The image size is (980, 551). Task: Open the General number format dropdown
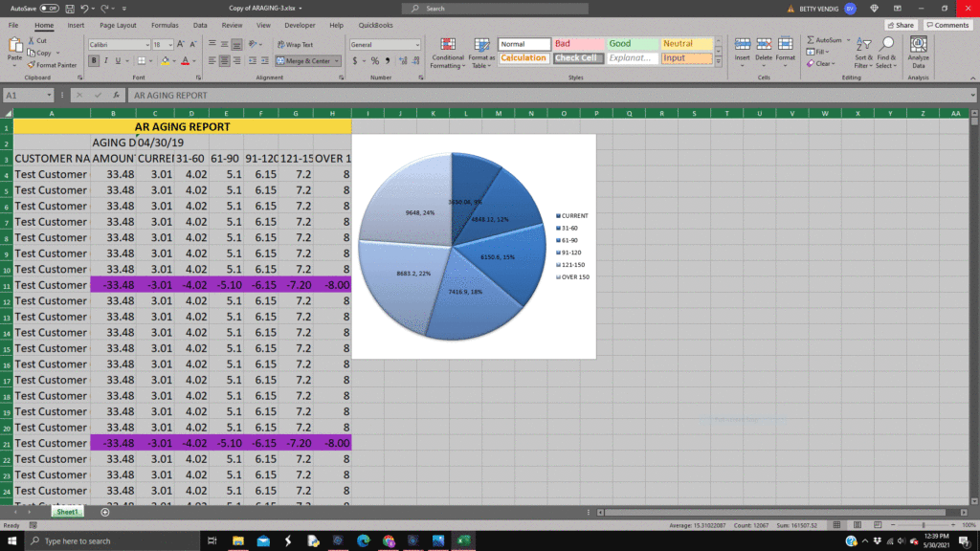tap(417, 45)
